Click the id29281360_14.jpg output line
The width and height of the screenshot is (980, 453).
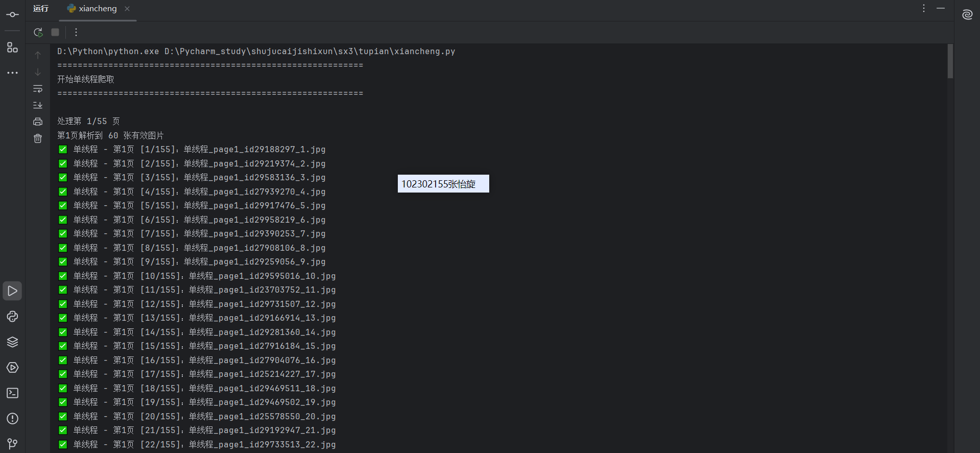point(197,332)
